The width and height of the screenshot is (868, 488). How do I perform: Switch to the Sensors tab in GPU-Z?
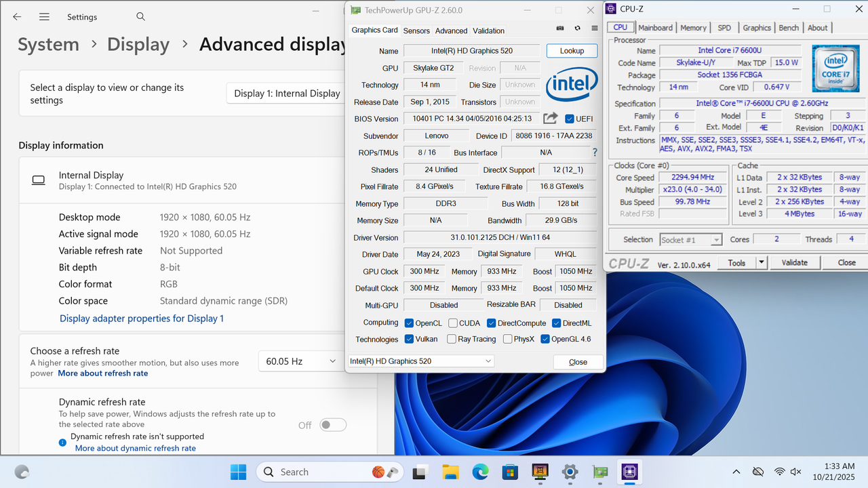pos(416,30)
